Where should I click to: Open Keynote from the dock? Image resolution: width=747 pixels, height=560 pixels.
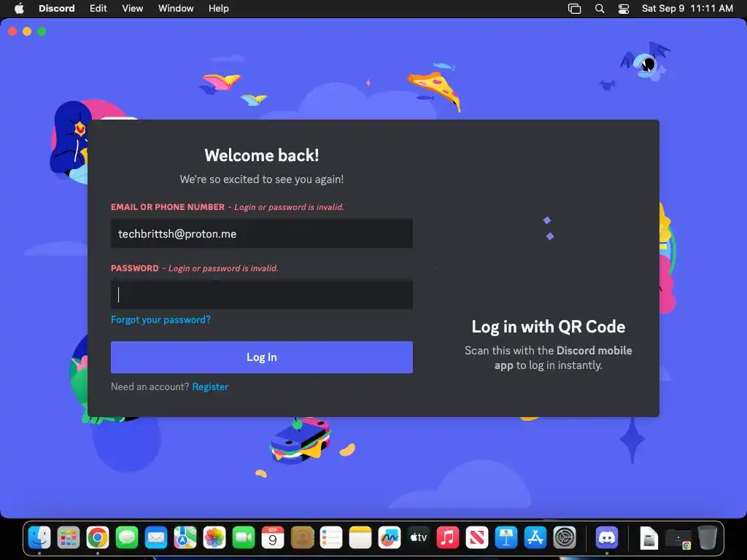click(x=506, y=538)
